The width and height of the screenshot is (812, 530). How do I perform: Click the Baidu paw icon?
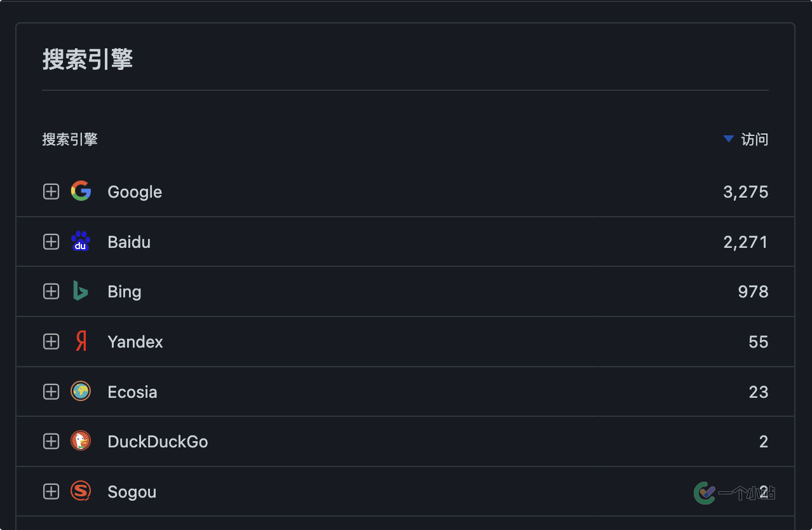[x=81, y=241]
